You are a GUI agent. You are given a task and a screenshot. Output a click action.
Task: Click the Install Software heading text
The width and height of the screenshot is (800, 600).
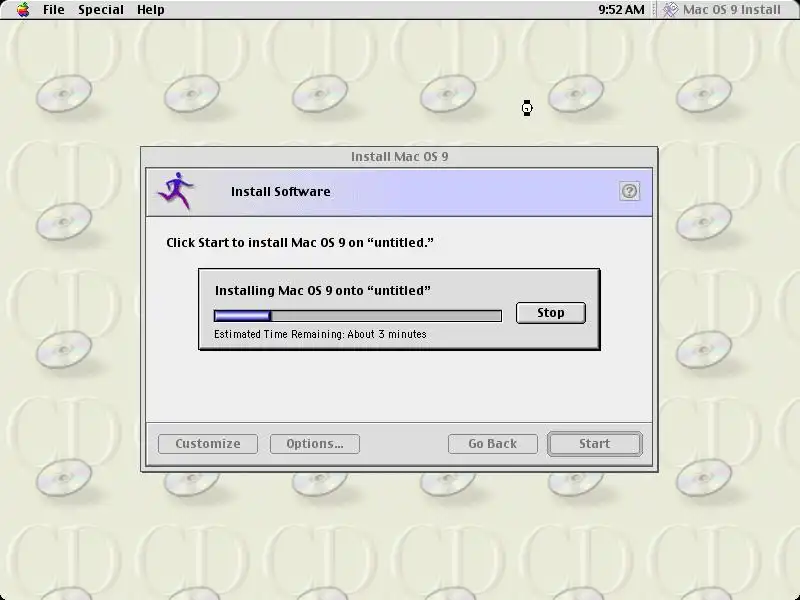(281, 192)
